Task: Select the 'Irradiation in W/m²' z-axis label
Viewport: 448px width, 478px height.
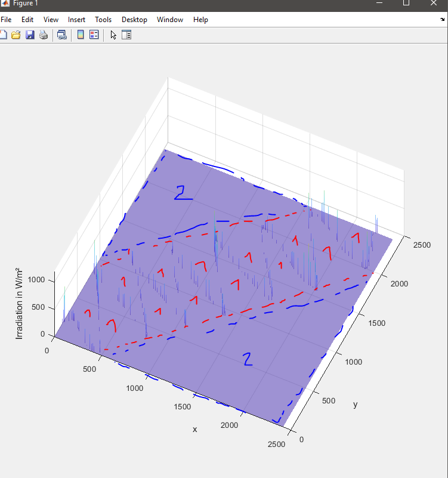Action: pyautogui.click(x=20, y=306)
